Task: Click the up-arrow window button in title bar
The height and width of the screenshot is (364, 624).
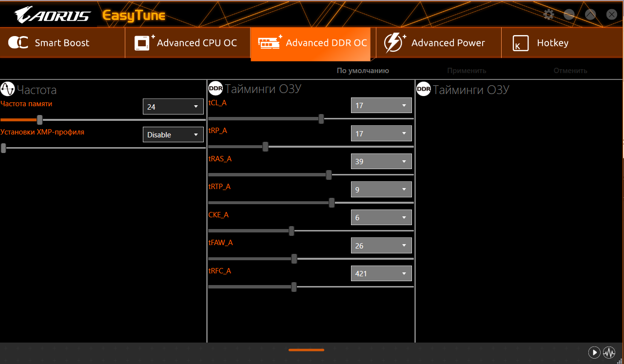Action: click(x=590, y=15)
